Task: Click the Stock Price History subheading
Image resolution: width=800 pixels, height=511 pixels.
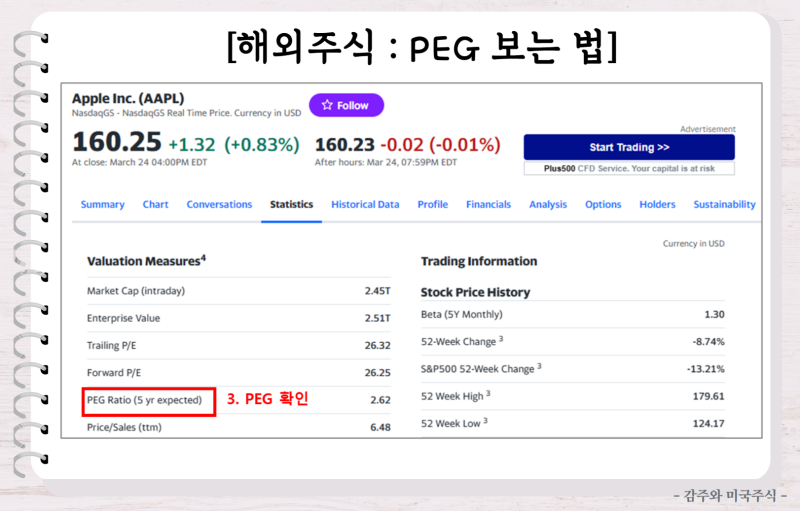Action: [476, 292]
